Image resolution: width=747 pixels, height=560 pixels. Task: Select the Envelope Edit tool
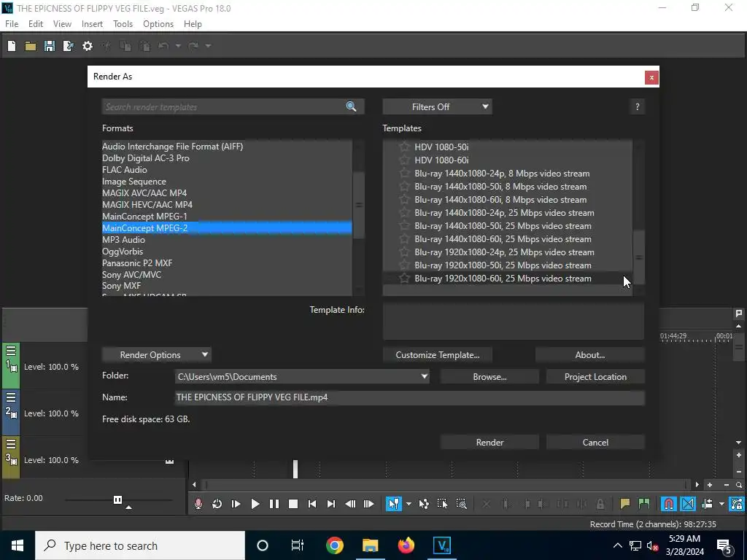tap(424, 504)
